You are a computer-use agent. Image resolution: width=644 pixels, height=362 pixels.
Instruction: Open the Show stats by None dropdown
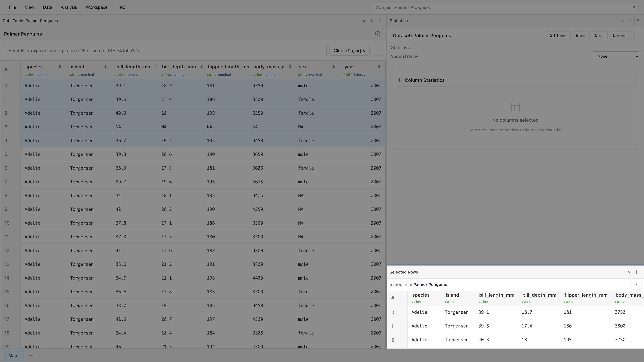coord(616,56)
